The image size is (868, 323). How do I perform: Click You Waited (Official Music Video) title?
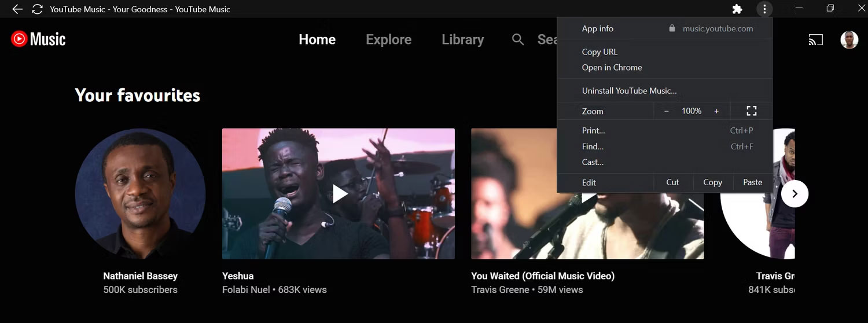tap(543, 276)
